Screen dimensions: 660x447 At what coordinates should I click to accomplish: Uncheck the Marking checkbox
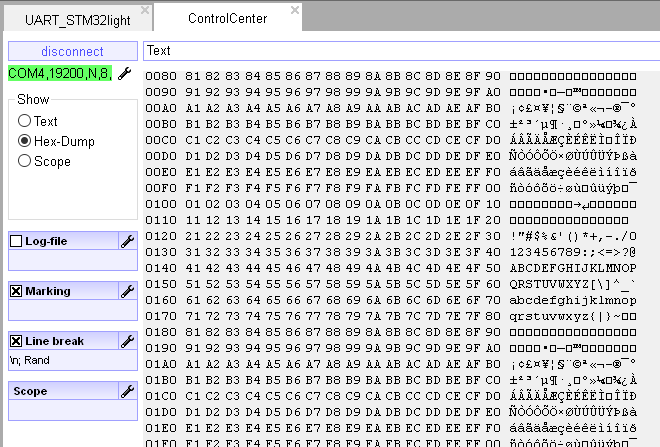[x=16, y=291]
